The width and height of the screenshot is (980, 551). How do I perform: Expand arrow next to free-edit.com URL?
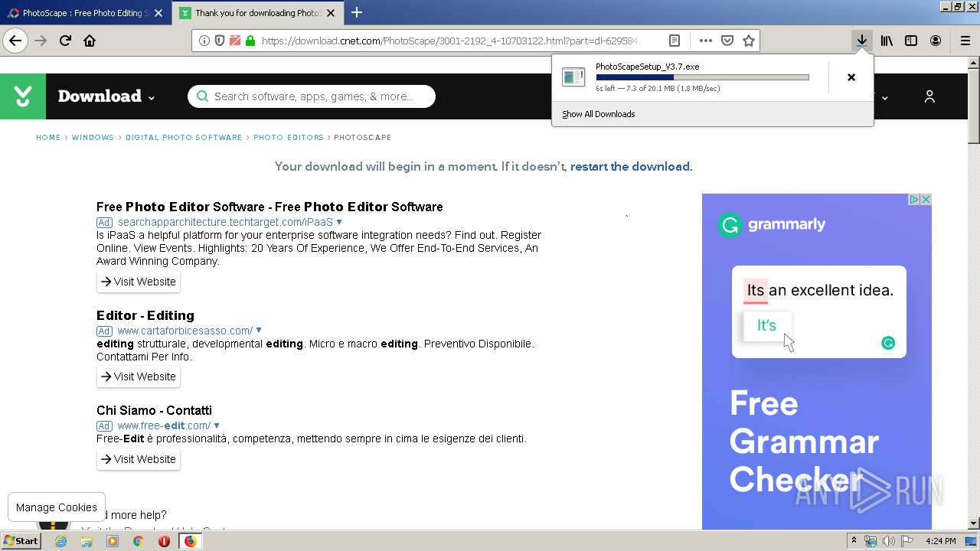217,425
